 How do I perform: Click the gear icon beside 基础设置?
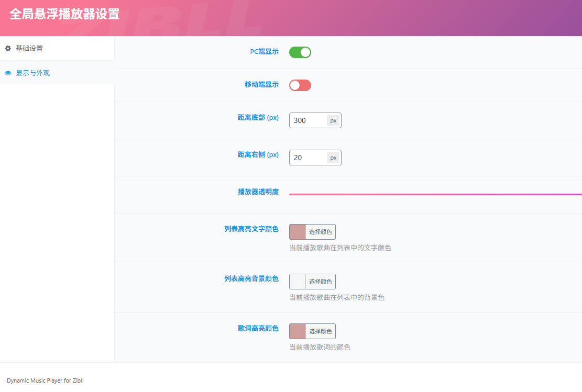pyautogui.click(x=7, y=48)
